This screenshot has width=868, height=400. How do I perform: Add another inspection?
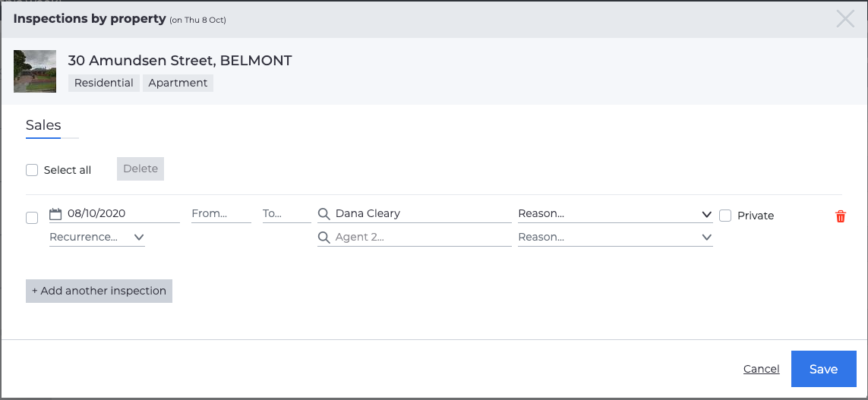coord(99,291)
